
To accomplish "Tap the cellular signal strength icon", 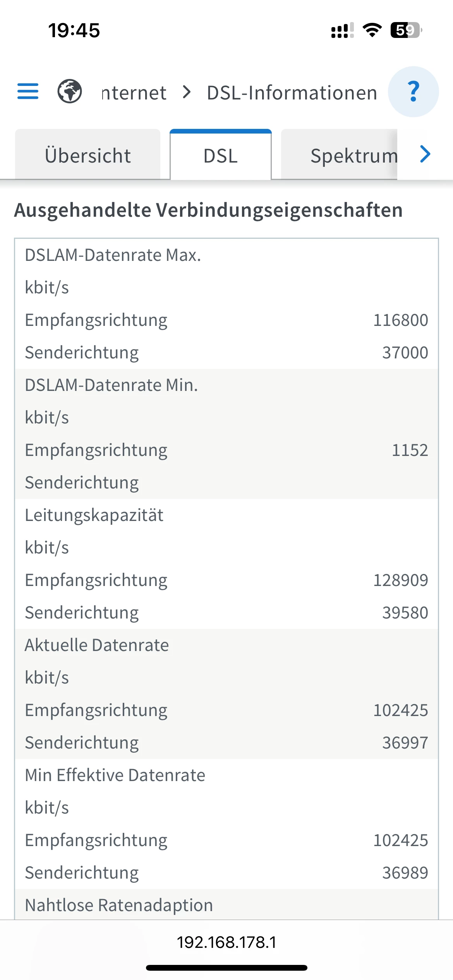I will coord(342,30).
